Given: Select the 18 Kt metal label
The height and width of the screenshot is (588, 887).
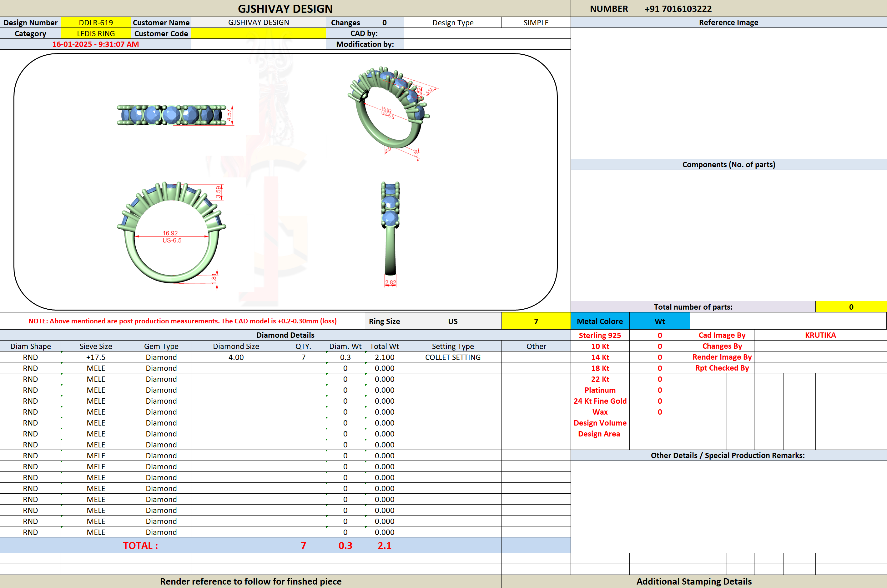Looking at the screenshot, I should click(600, 368).
